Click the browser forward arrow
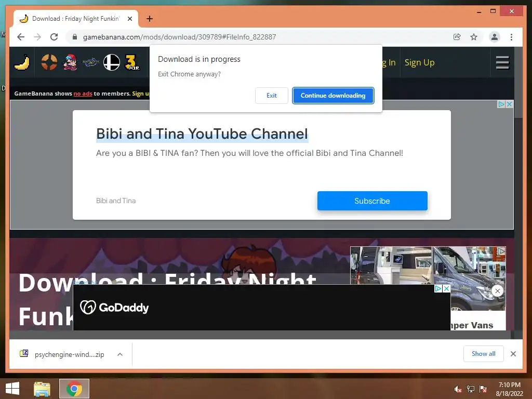Image resolution: width=532 pixels, height=399 pixels. tap(37, 37)
